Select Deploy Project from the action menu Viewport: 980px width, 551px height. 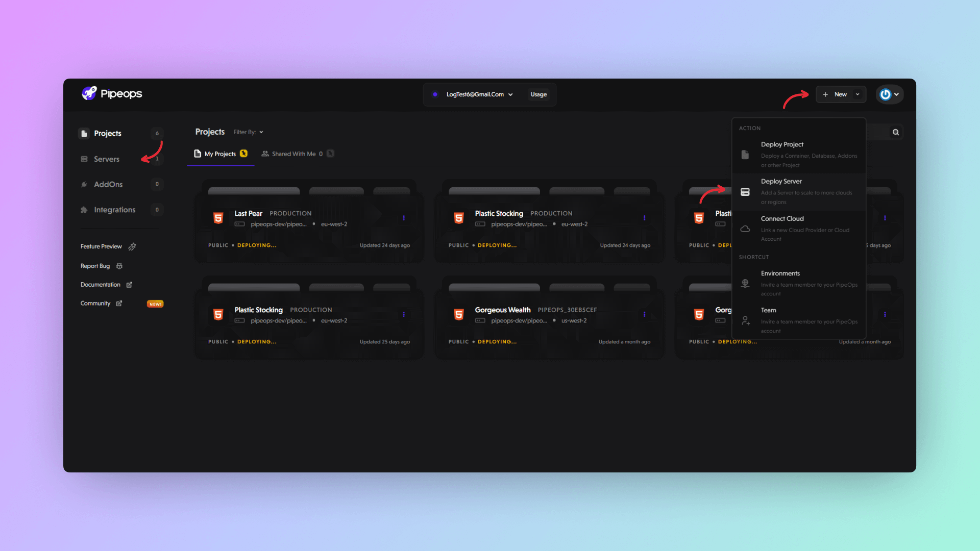click(799, 155)
